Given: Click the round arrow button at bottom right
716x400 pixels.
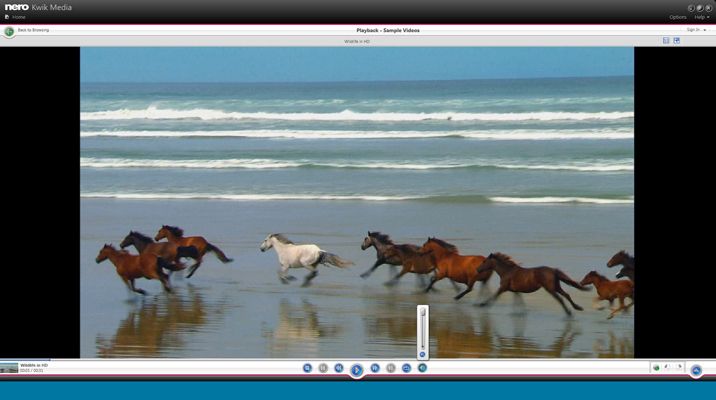Looking at the screenshot, I should [695, 369].
